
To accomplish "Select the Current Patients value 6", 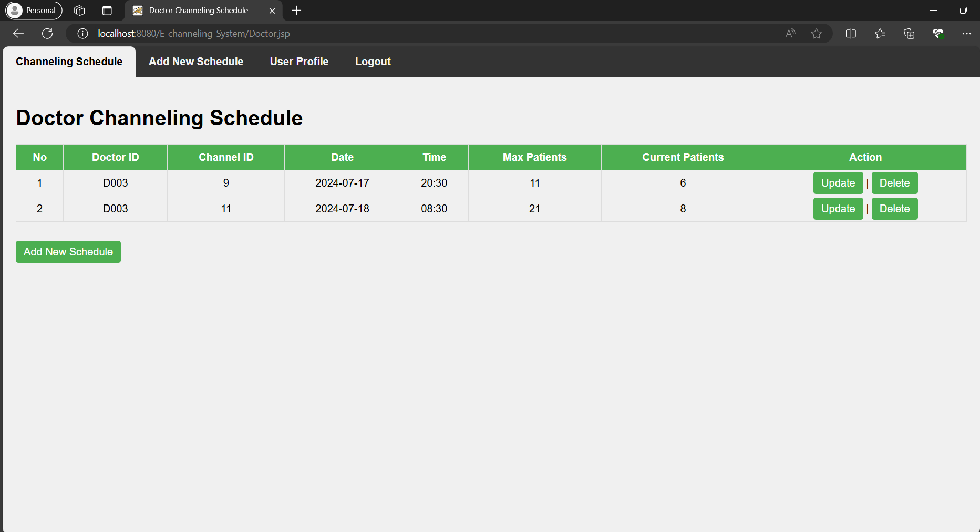I will 683,183.
